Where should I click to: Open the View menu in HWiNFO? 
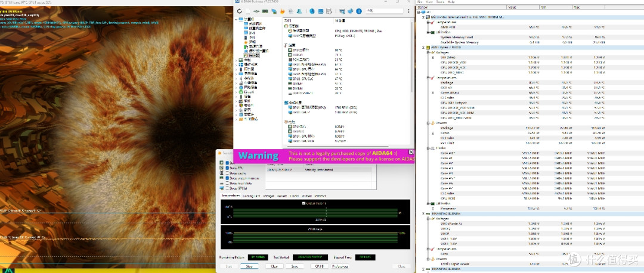pyautogui.click(x=429, y=2)
